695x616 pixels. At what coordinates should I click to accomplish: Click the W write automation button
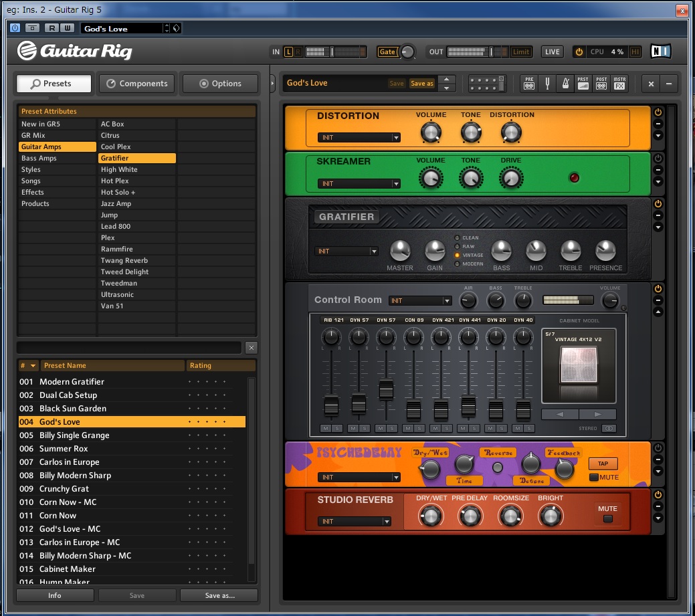pos(68,28)
